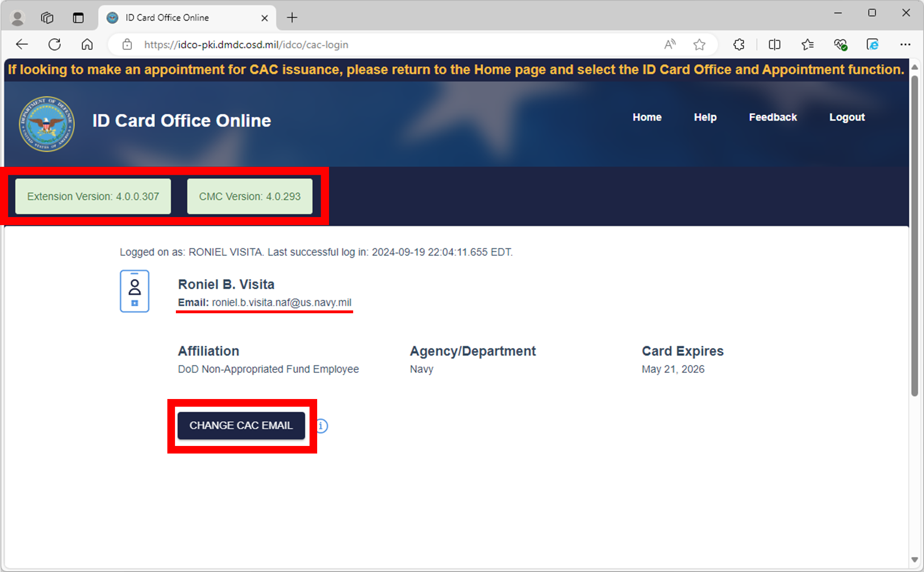Click the ID card profile icon beside Roniel B. Visita
Screen dimensions: 924x572
[135, 291]
